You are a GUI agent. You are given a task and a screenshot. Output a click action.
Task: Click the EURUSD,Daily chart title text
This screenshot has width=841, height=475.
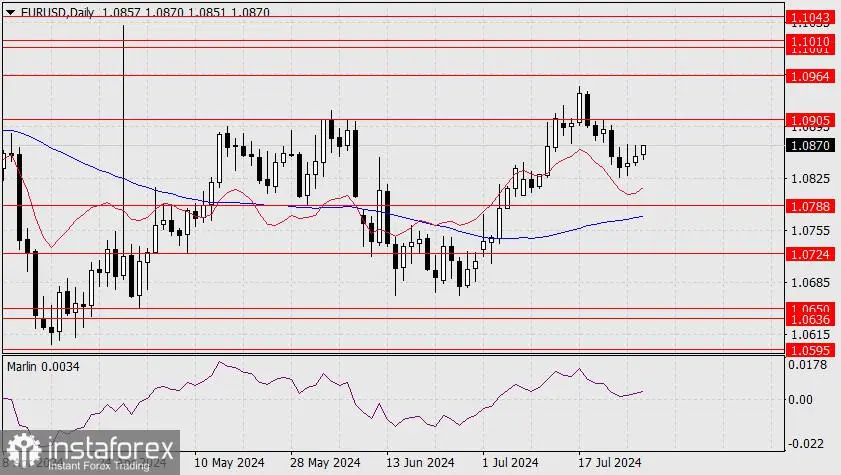[x=57, y=12]
